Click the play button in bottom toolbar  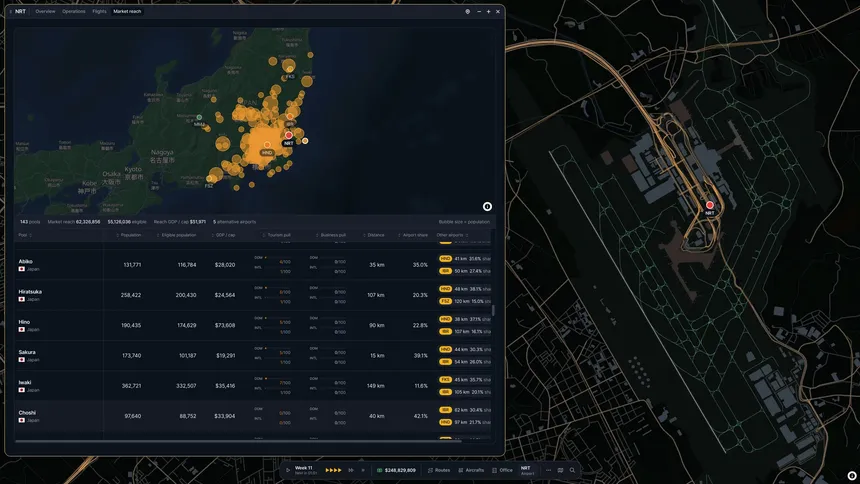pos(287,470)
